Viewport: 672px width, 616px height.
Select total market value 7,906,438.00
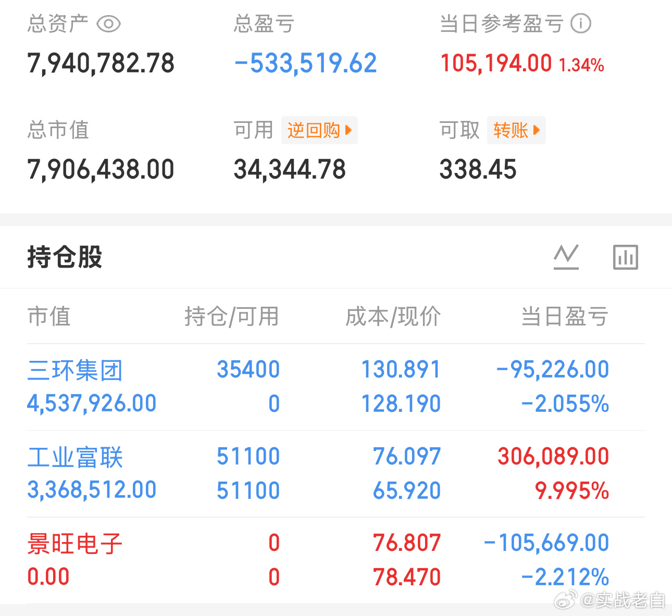click(x=101, y=170)
